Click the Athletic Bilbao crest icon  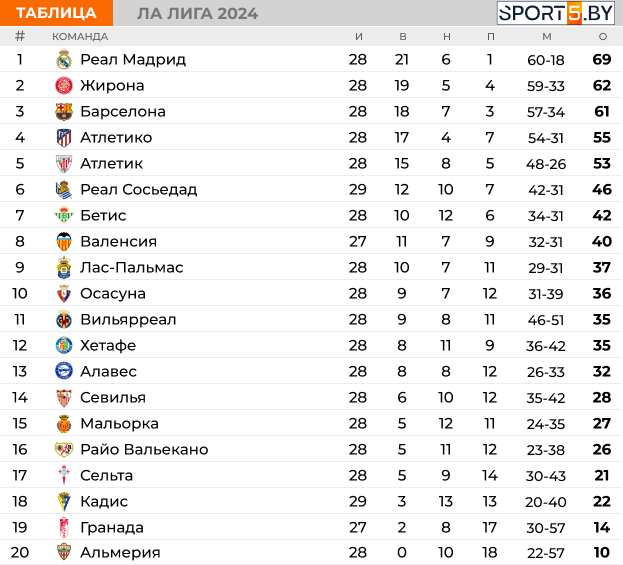pyautogui.click(x=64, y=164)
